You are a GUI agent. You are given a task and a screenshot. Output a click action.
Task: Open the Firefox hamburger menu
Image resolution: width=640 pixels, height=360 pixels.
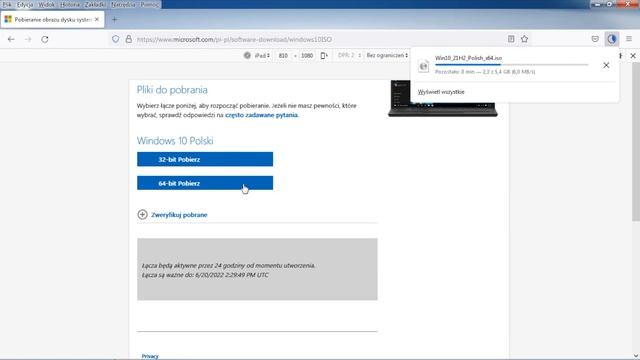629,39
